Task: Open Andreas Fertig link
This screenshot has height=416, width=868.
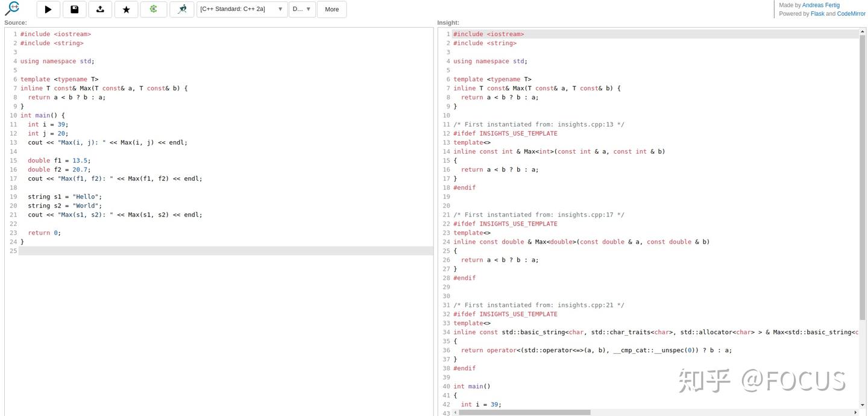Action: 820,5
